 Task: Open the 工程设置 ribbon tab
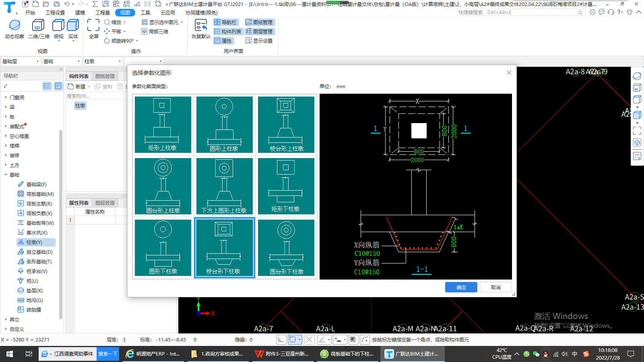pyautogui.click(x=55, y=12)
